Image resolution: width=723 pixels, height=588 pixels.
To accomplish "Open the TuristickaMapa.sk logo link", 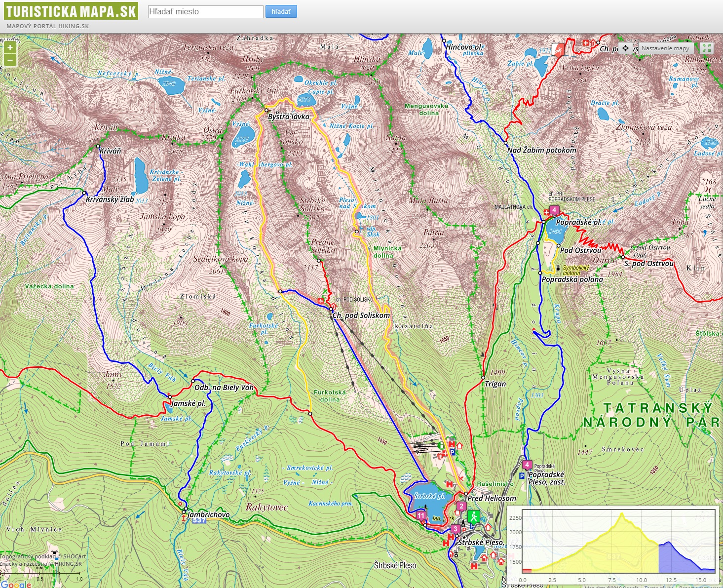I will (71, 12).
